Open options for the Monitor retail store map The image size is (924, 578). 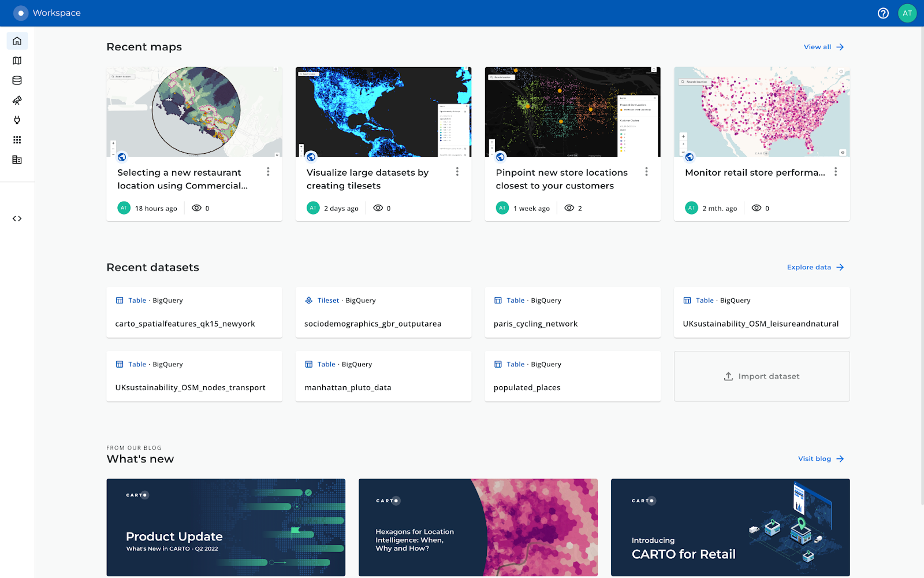click(836, 172)
